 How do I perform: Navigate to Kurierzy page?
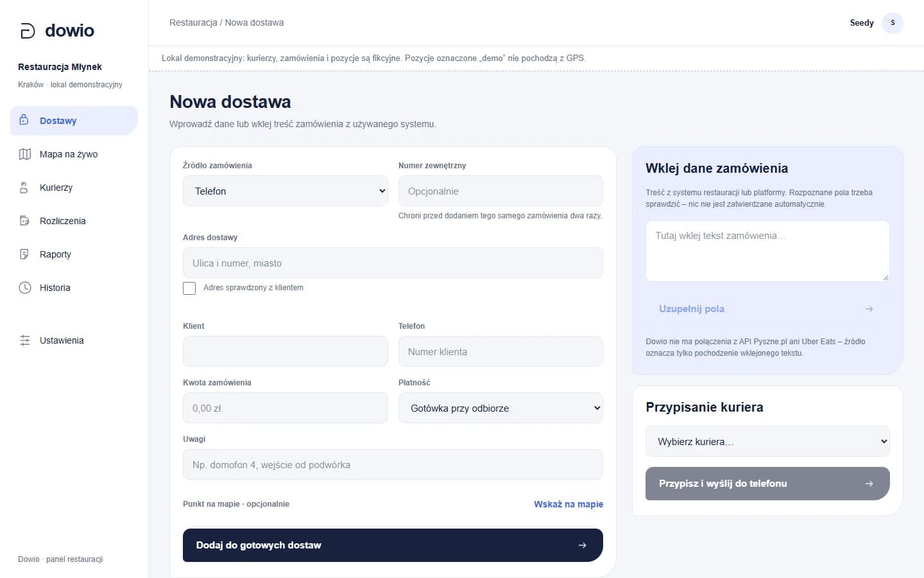(74, 188)
